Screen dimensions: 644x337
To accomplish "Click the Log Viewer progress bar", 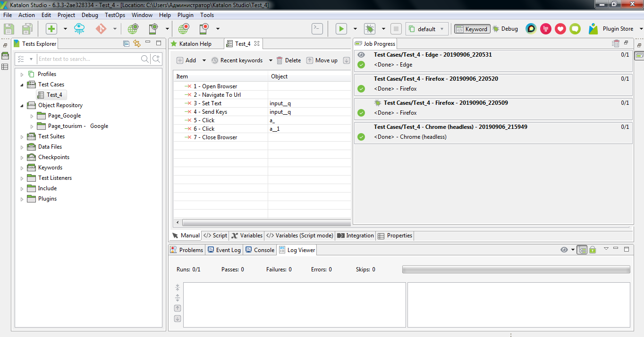I will tap(516, 270).
